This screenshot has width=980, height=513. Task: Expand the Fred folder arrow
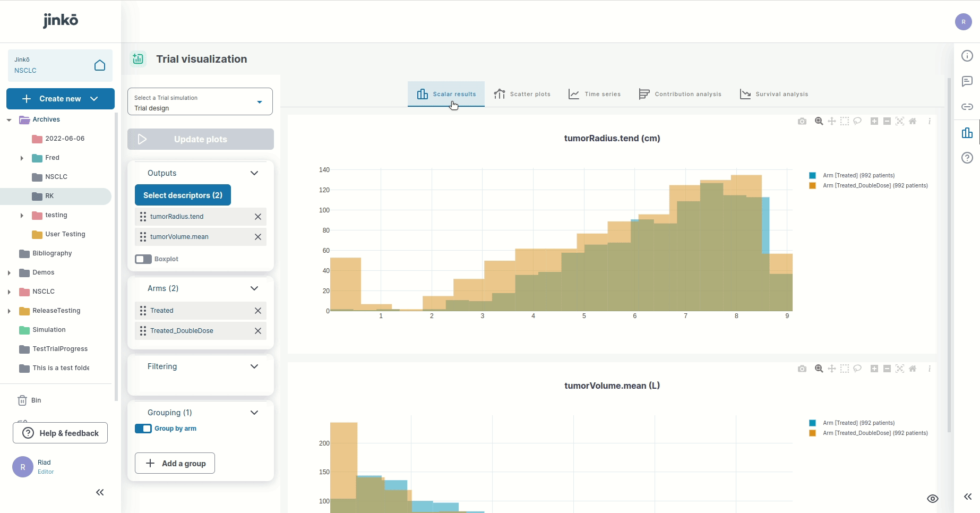[22, 158]
